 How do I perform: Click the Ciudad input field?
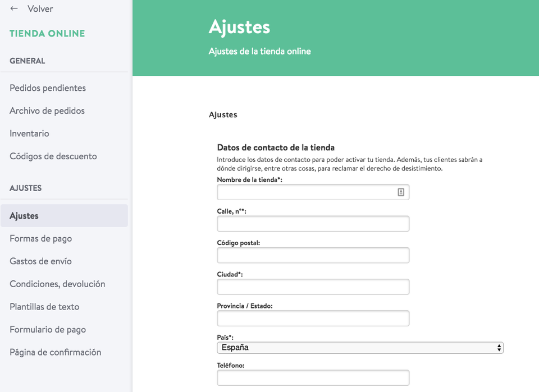313,287
